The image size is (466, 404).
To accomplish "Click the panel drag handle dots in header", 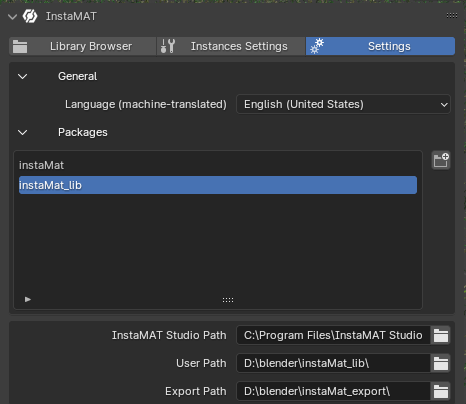I will [452, 16].
